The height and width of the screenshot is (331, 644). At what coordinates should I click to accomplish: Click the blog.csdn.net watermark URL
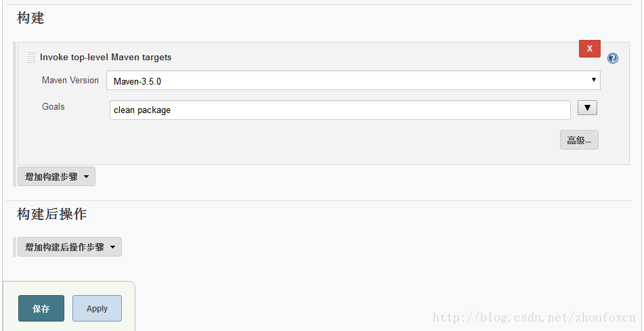coord(534,317)
